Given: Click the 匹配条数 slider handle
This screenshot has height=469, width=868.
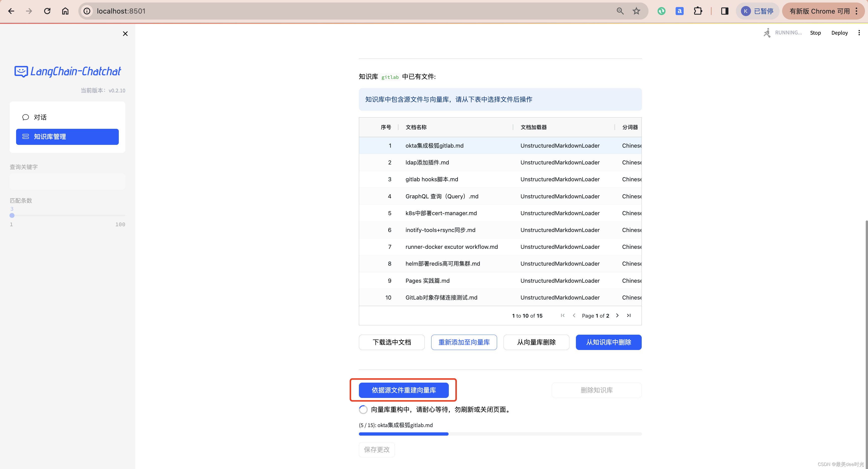Looking at the screenshot, I should point(12,215).
